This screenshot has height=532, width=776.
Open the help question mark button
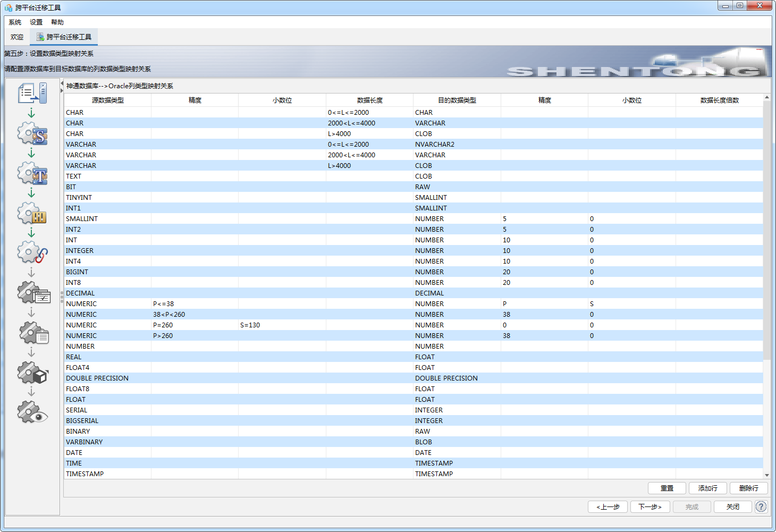pos(761,506)
